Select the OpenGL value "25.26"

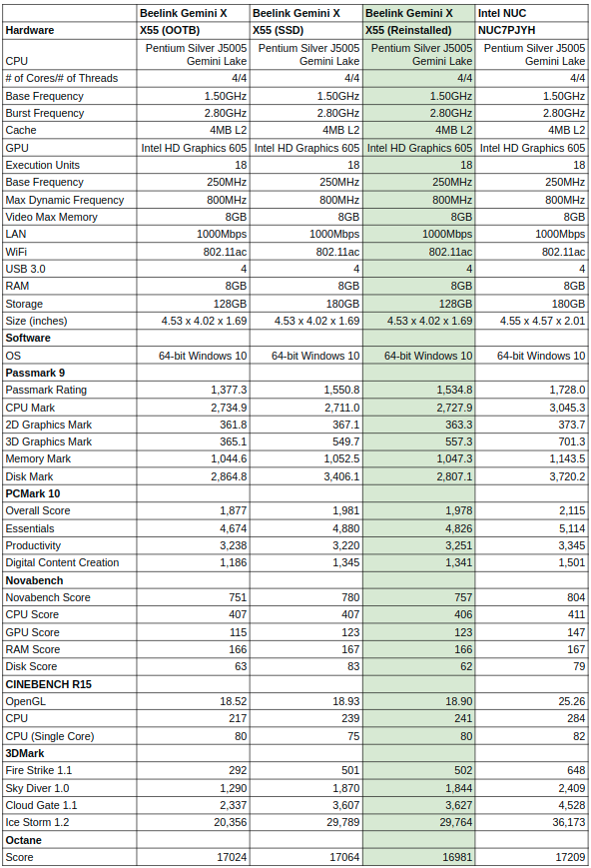pyautogui.click(x=572, y=701)
